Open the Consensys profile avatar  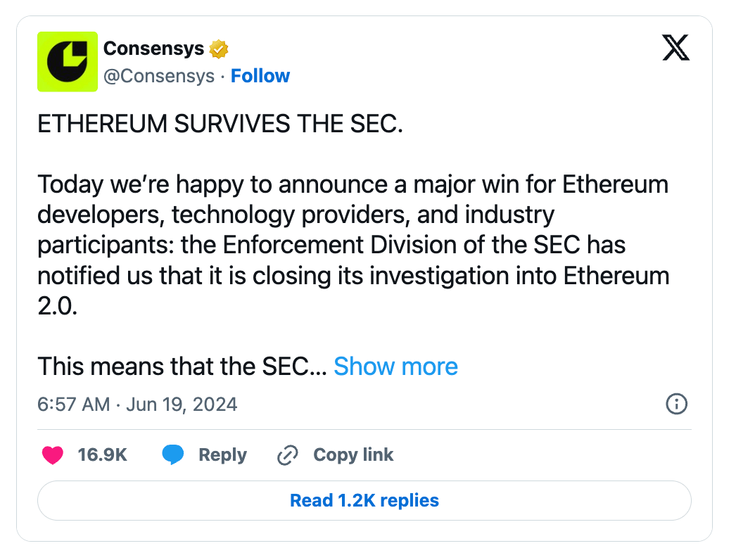click(x=68, y=62)
